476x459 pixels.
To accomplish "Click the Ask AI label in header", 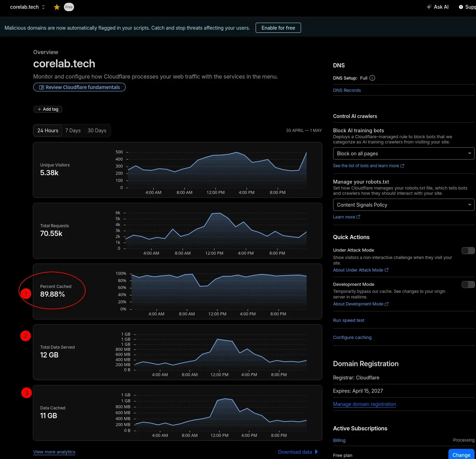I will click(441, 7).
